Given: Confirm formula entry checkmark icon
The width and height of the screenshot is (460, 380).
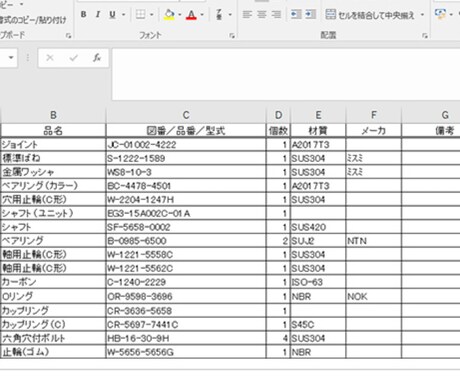Looking at the screenshot, I should point(73,58).
